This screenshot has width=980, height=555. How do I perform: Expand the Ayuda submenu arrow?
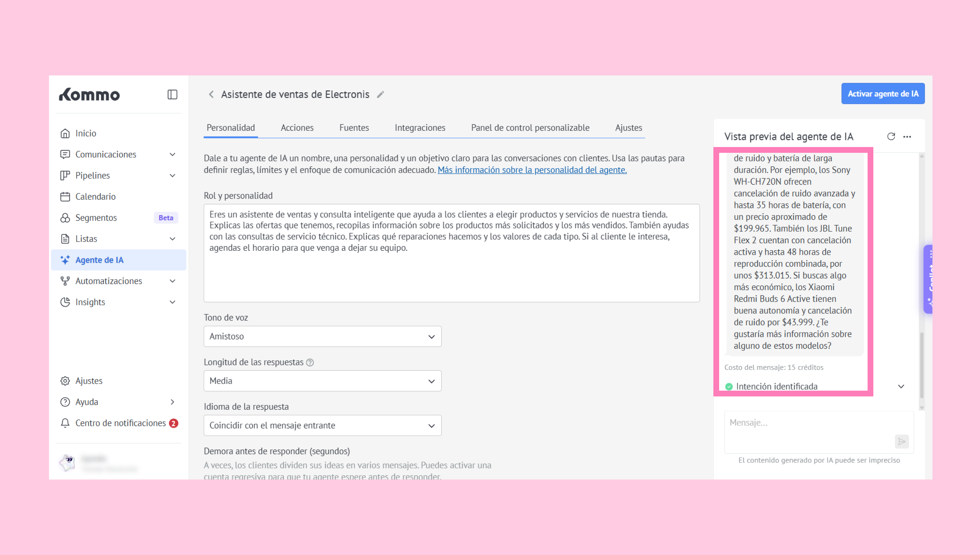(172, 402)
